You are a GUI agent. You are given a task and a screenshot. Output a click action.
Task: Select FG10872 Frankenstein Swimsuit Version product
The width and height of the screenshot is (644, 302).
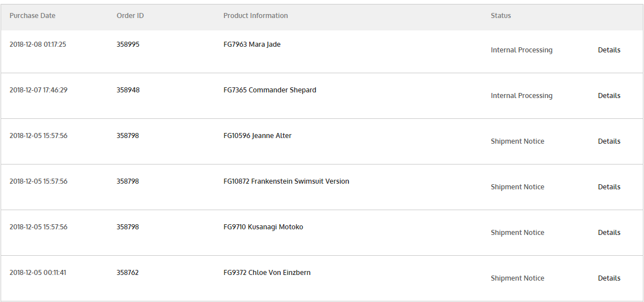286,181
